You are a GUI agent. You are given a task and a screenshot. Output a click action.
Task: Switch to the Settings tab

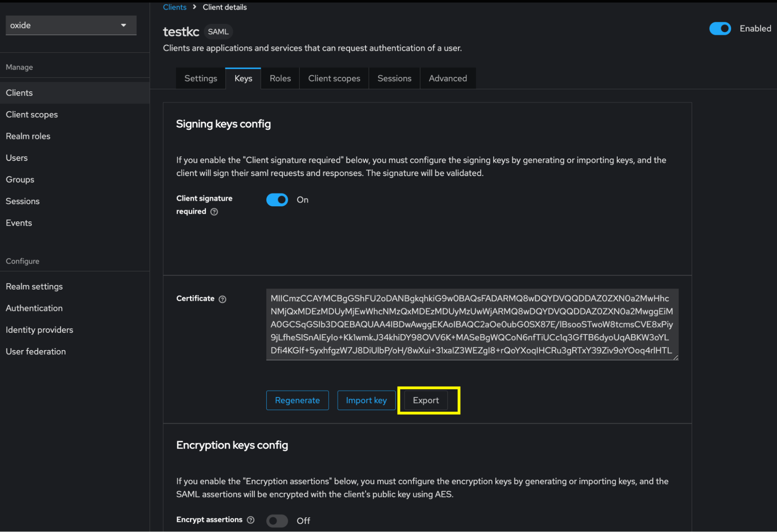[200, 77]
